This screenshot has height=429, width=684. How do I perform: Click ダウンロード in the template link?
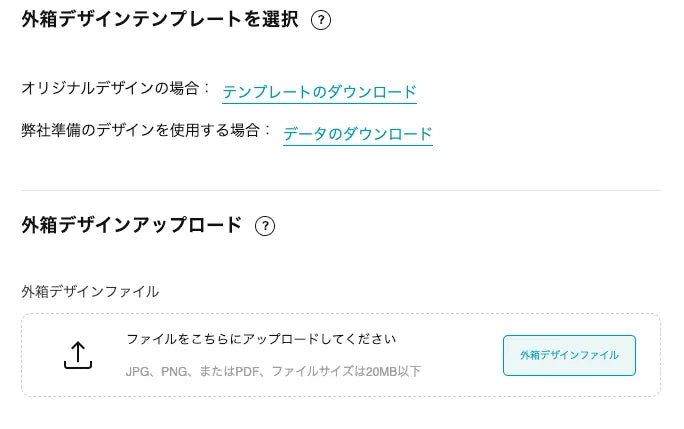372,92
